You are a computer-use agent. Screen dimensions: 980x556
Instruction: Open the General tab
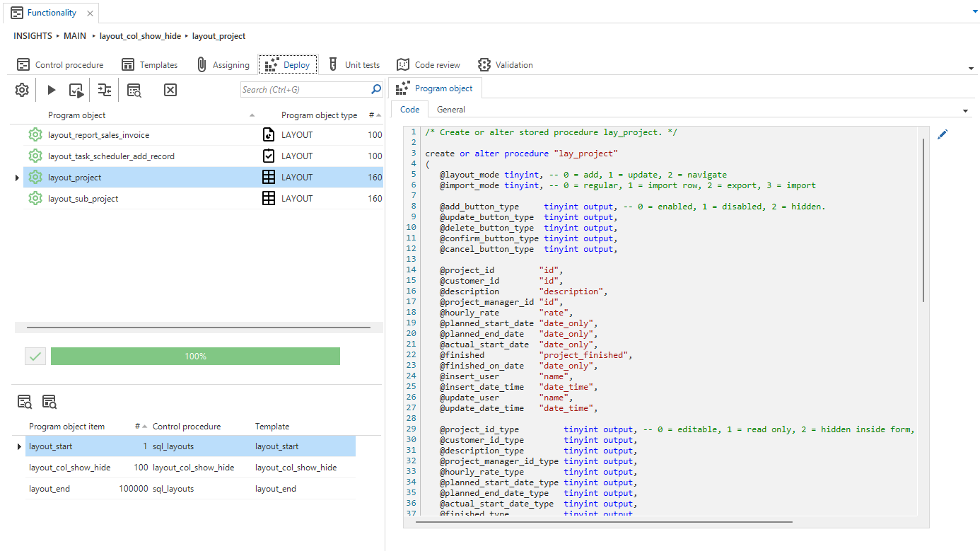tap(450, 110)
